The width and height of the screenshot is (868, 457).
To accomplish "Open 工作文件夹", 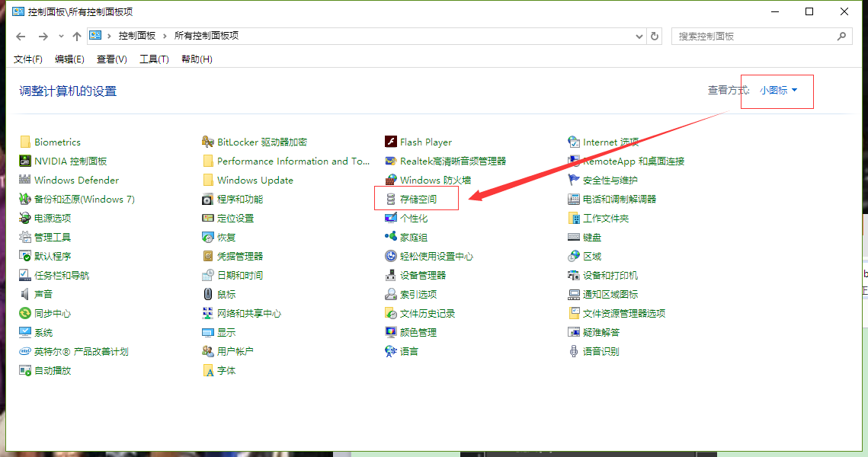I will pyautogui.click(x=598, y=218).
